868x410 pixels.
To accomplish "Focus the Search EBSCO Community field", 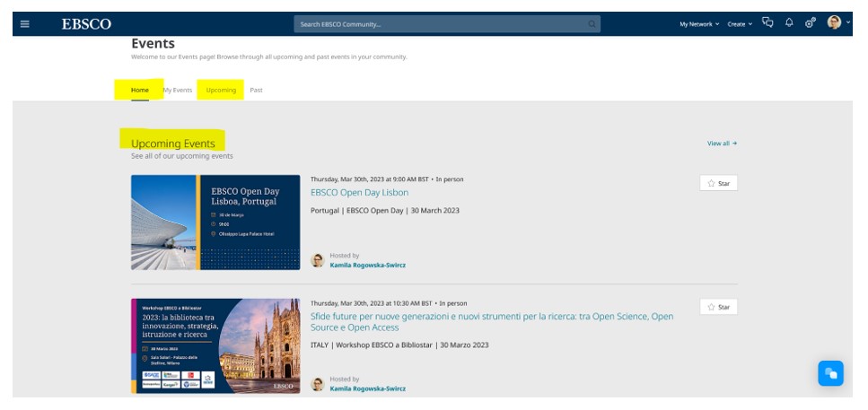I will (440, 24).
